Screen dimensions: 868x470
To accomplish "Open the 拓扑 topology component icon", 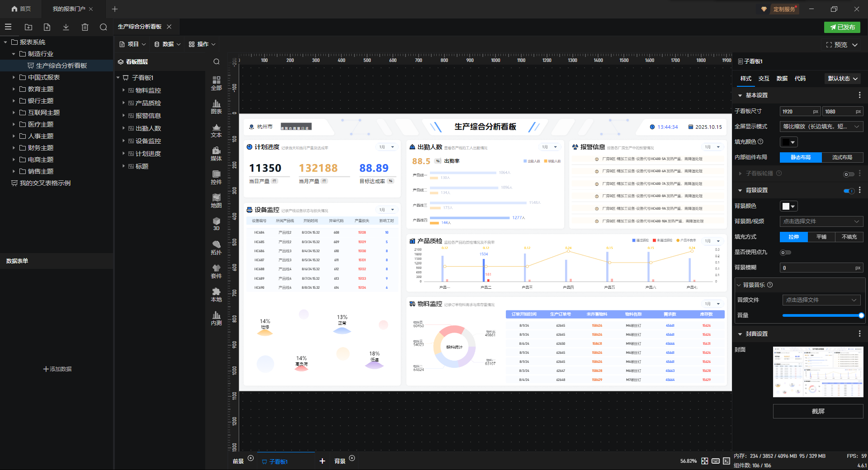I will [216, 248].
